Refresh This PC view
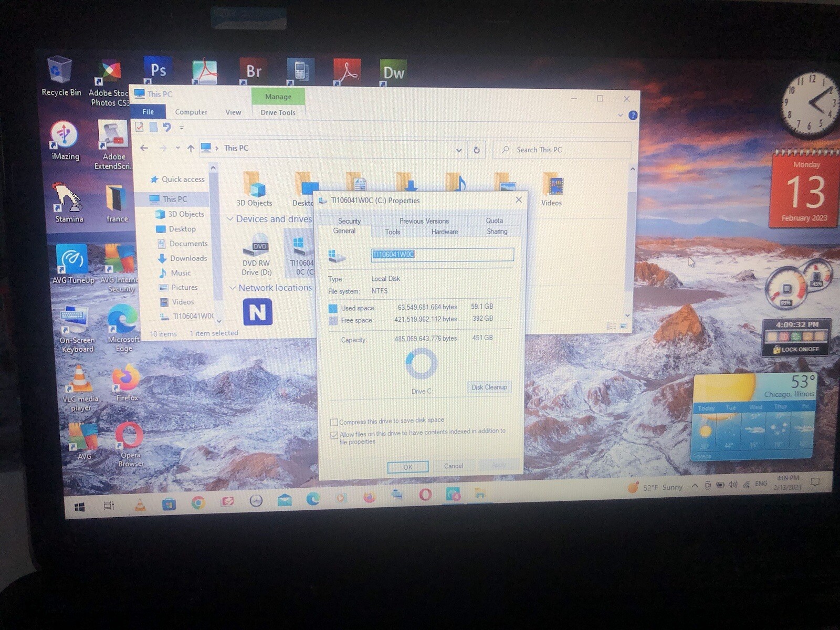Image resolution: width=840 pixels, height=630 pixels. (x=477, y=150)
